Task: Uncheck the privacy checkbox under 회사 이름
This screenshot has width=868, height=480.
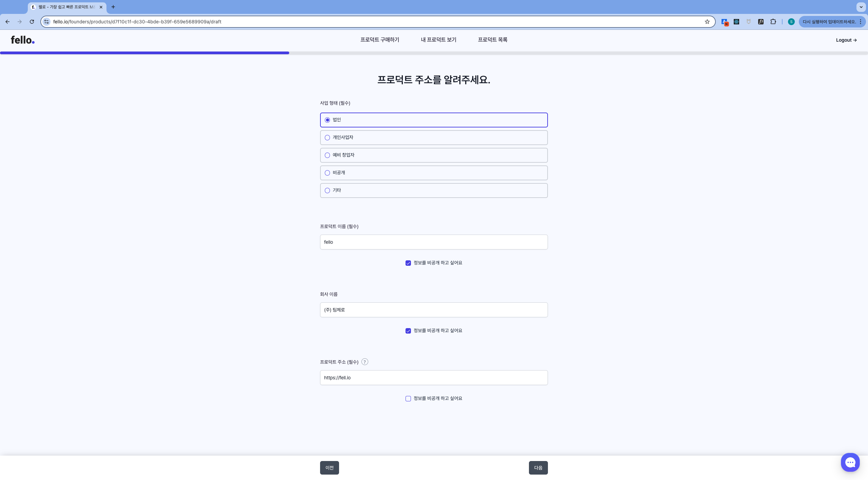Action: coord(408,331)
